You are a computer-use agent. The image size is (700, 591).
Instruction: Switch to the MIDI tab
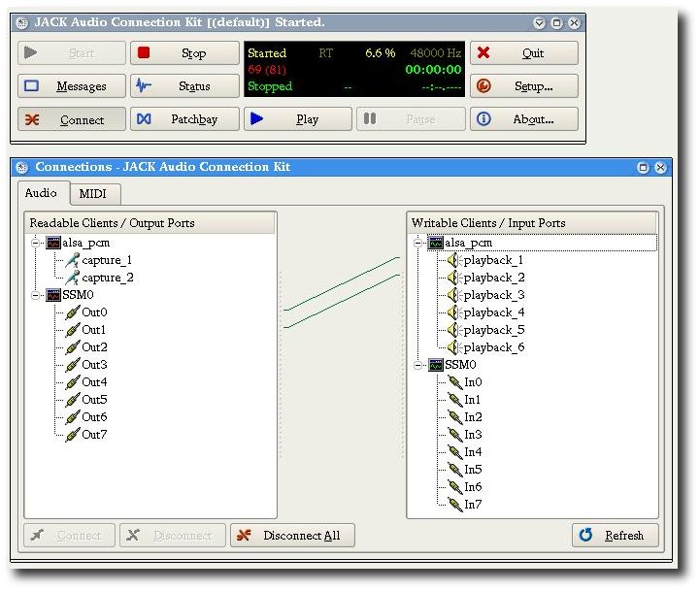click(x=93, y=194)
